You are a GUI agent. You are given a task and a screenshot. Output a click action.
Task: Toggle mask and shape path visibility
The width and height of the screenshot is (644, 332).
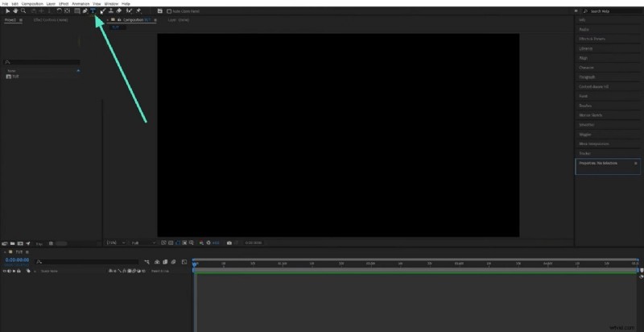pyautogui.click(x=178, y=243)
